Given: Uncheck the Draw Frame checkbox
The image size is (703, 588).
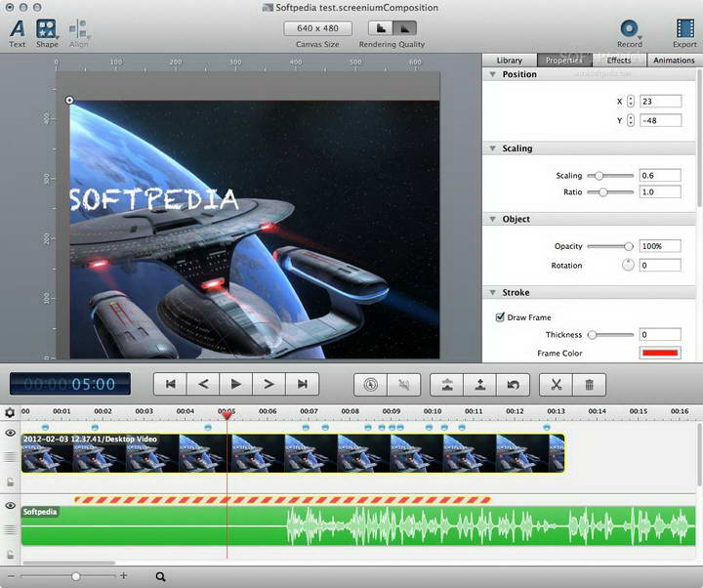Looking at the screenshot, I should (x=501, y=317).
